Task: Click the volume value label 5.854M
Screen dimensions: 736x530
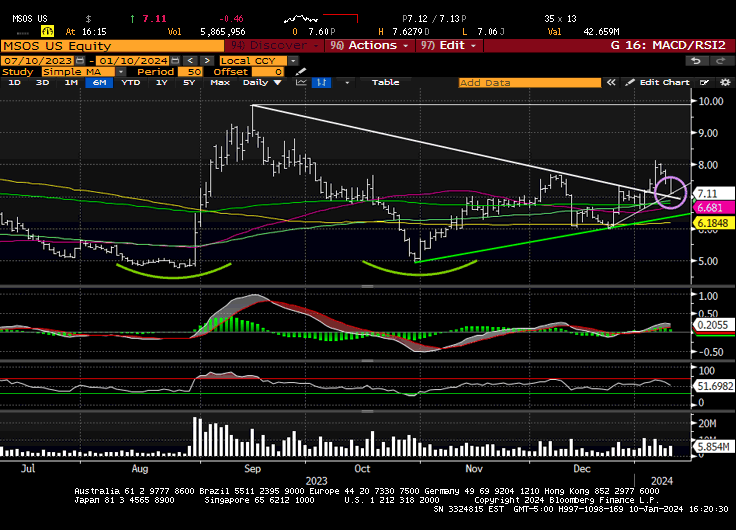Action: pos(713,446)
